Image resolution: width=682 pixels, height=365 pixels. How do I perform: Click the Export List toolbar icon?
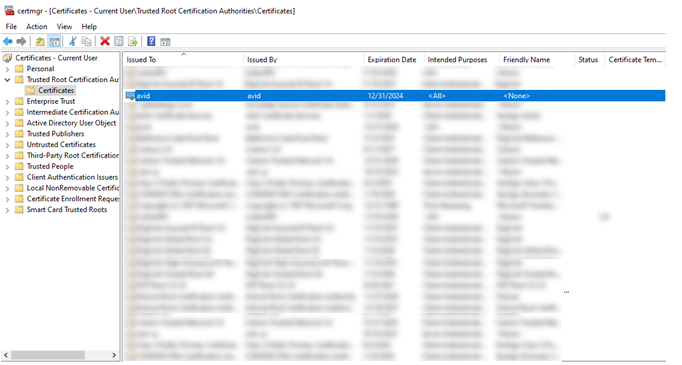[133, 42]
